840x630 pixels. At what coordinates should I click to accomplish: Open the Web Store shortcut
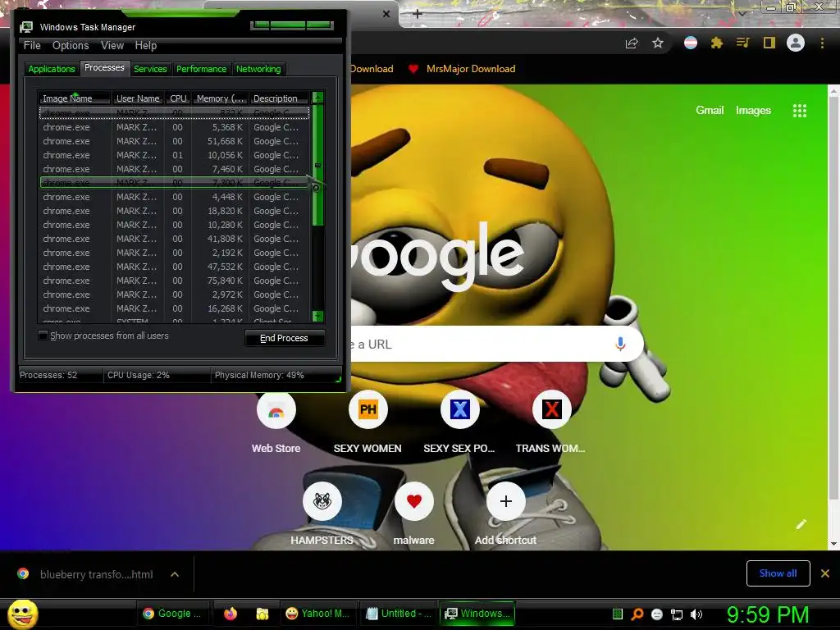point(276,411)
